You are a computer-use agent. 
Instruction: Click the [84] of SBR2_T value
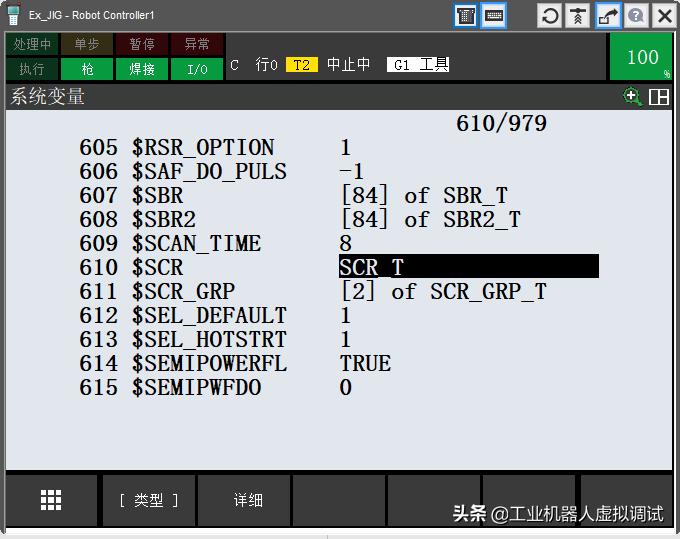coord(431,219)
